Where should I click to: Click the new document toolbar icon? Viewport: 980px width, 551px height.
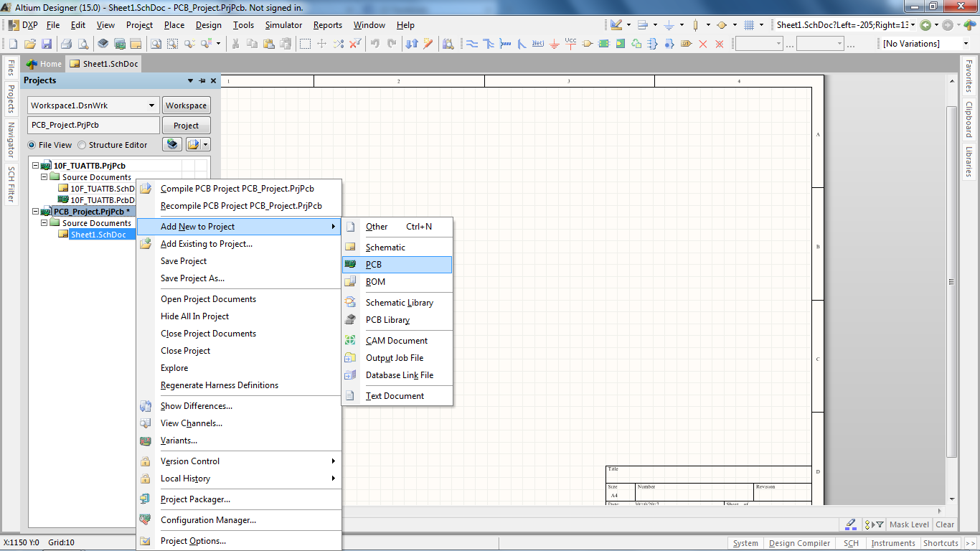(x=13, y=44)
